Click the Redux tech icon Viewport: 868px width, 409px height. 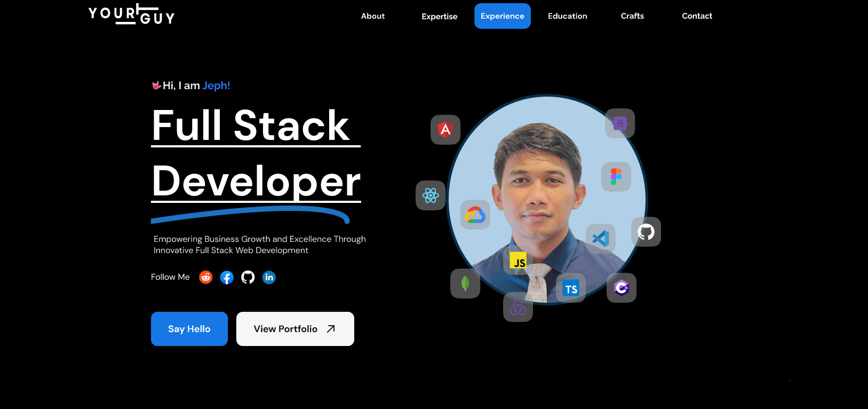coord(518,307)
